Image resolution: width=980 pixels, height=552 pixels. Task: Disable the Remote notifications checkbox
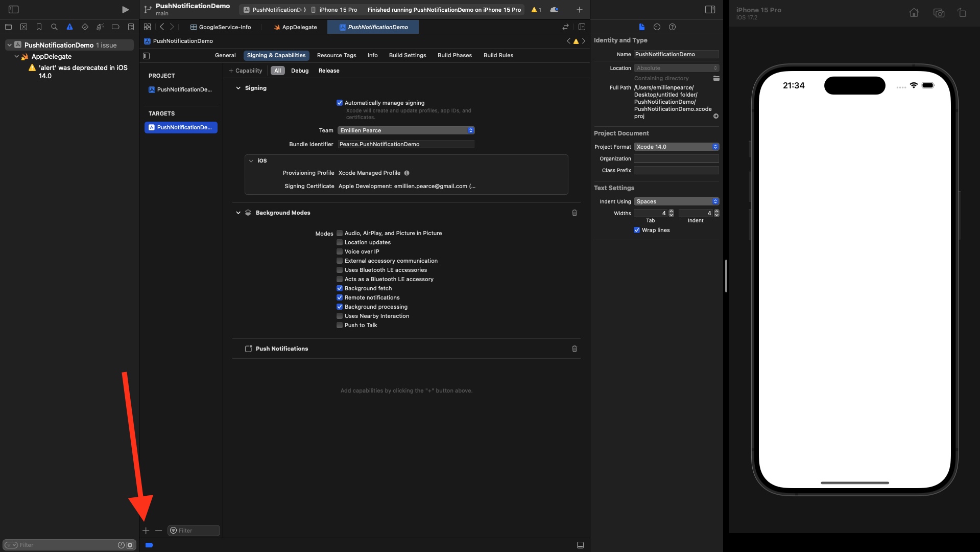click(x=340, y=297)
